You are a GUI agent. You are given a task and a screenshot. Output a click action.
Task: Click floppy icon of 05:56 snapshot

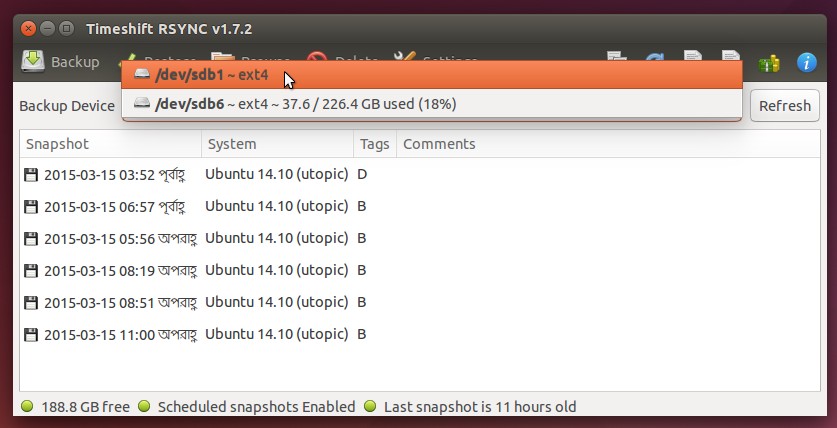click(31, 239)
